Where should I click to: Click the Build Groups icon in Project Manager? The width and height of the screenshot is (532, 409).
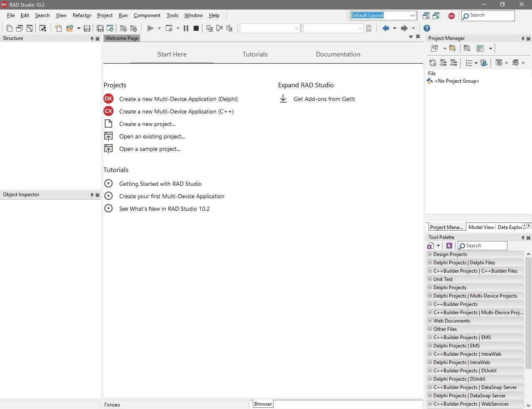click(483, 63)
